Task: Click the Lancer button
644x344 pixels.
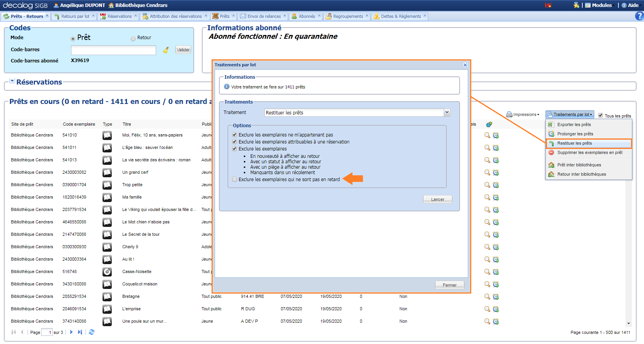Action: coord(437,199)
